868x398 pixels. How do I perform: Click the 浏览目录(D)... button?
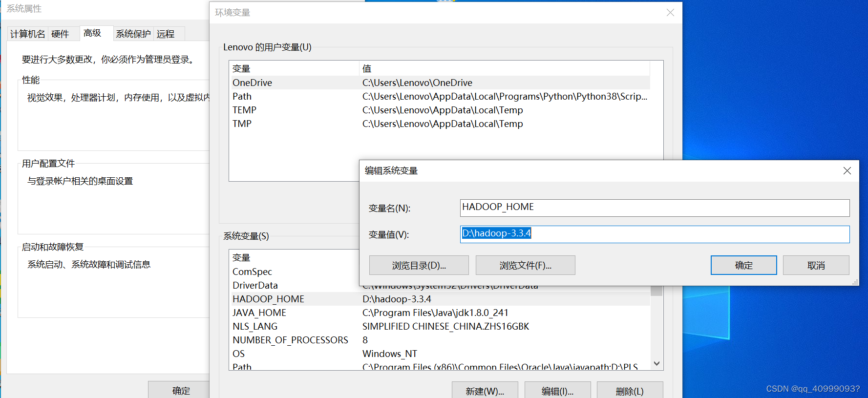pos(419,265)
